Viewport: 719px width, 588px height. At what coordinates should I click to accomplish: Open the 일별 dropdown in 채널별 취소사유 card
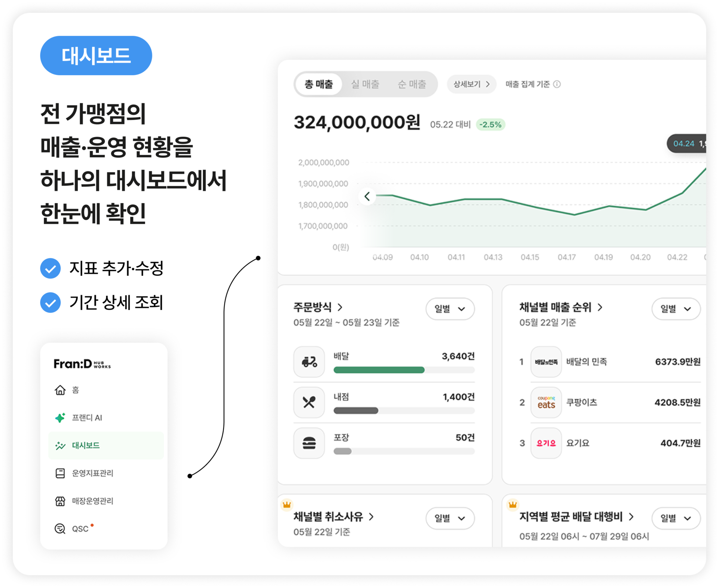450,518
